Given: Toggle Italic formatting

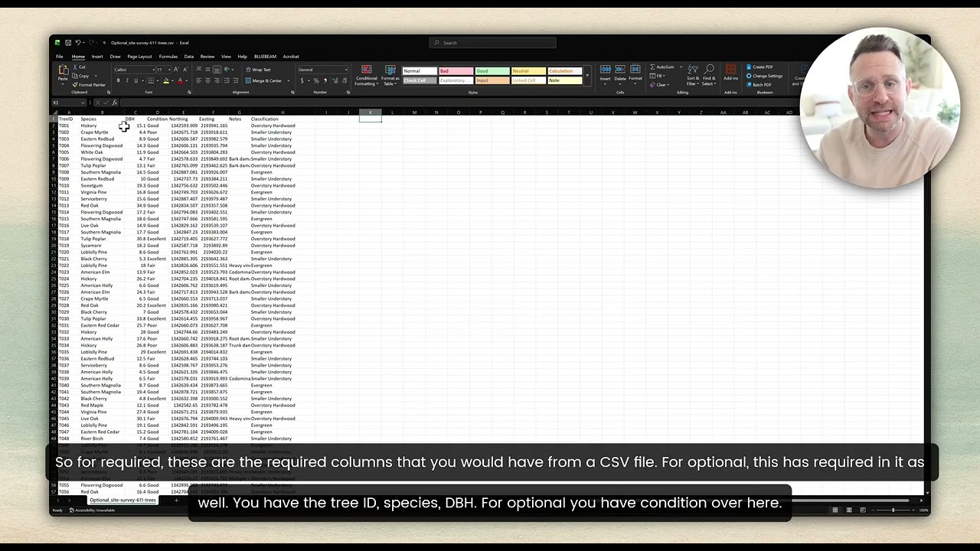Looking at the screenshot, I should click(127, 80).
